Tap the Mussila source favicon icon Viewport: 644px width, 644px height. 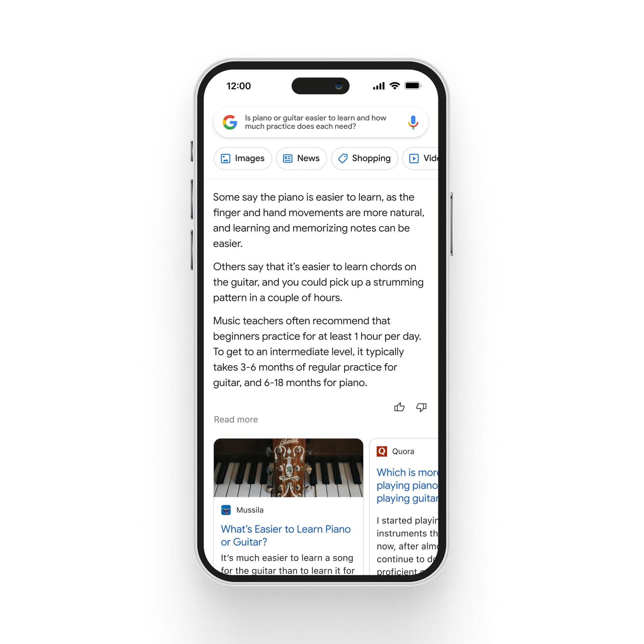coord(227,509)
